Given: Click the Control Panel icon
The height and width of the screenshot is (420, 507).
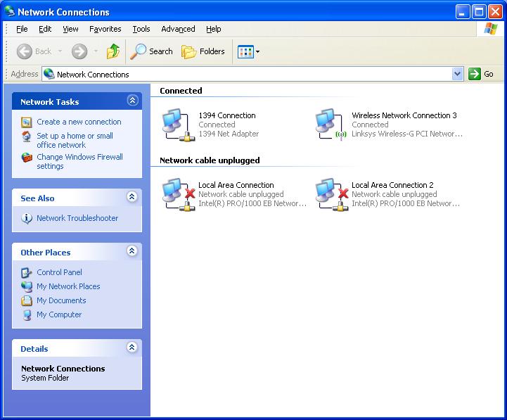Looking at the screenshot, I should point(27,273).
